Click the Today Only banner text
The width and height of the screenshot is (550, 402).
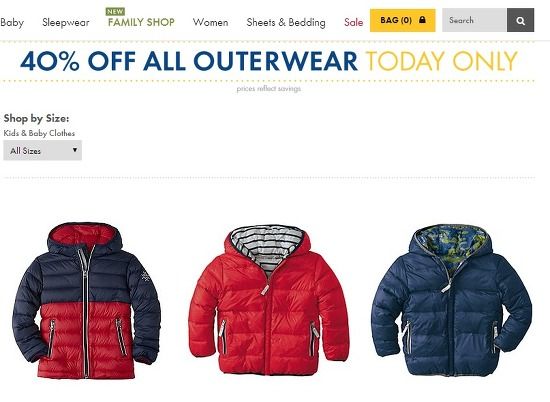point(441,61)
